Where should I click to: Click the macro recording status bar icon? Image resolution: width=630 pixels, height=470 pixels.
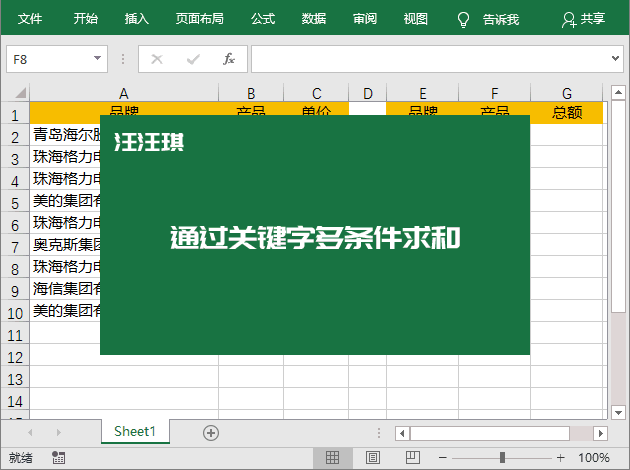(x=59, y=457)
